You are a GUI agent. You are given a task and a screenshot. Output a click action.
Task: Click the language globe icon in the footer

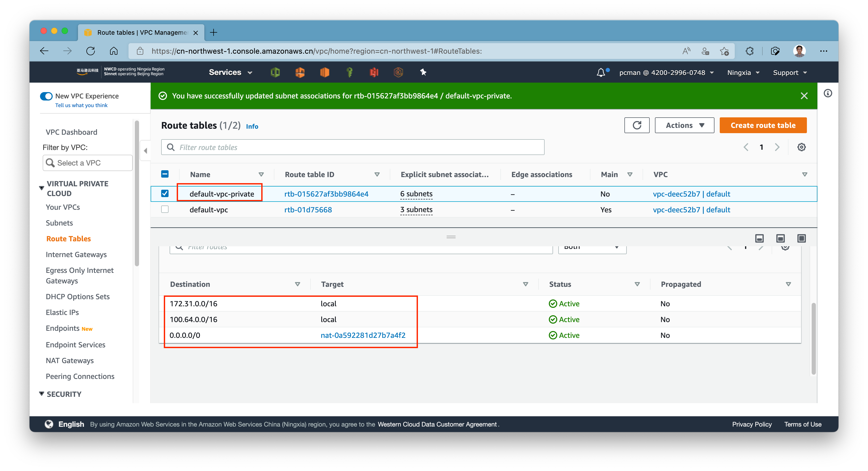49,424
